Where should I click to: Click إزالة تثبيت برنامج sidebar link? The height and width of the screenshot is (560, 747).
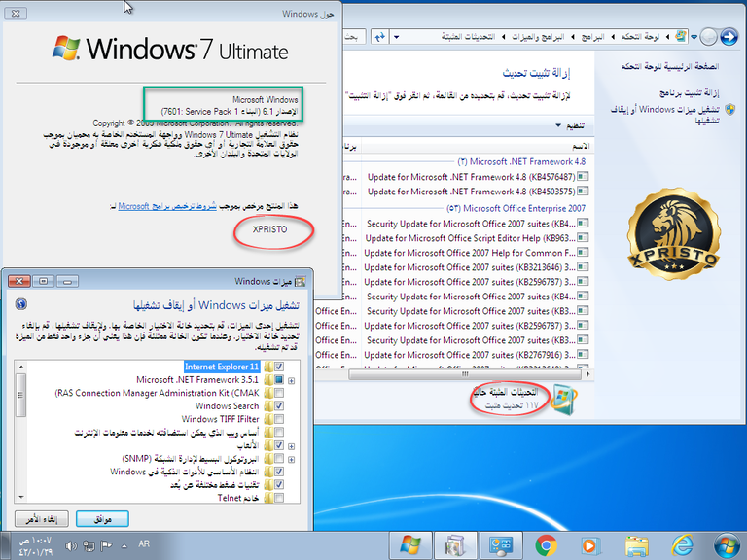(x=690, y=92)
